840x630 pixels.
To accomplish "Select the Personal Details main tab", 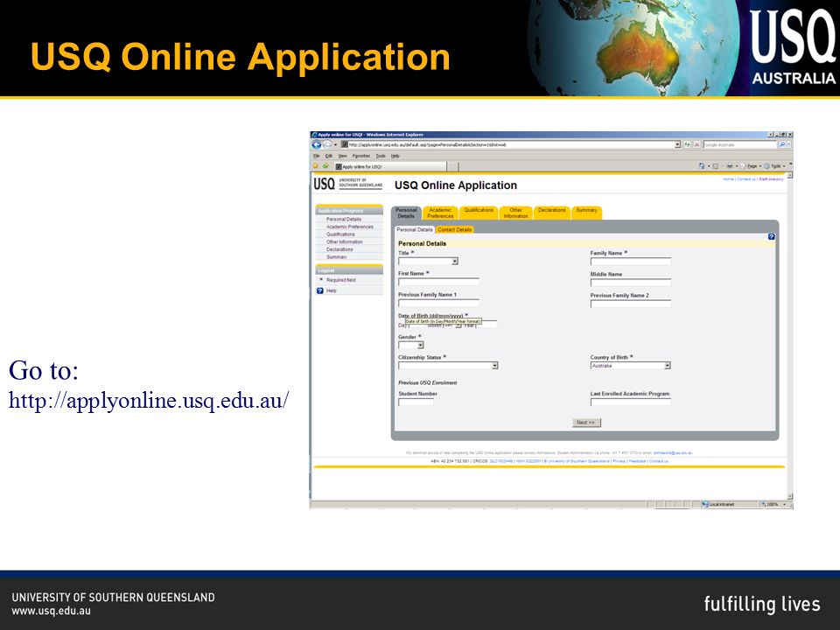I will click(406, 213).
